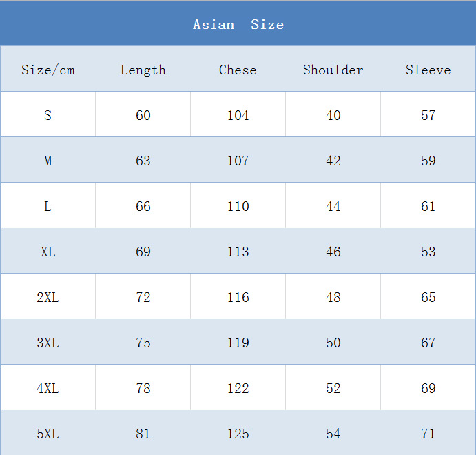Click the "Chese" column header
This screenshot has height=455, width=476.
[238, 70]
